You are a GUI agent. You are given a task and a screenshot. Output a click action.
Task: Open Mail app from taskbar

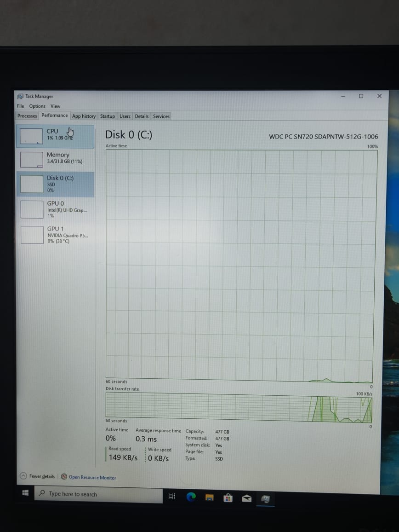tap(246, 498)
